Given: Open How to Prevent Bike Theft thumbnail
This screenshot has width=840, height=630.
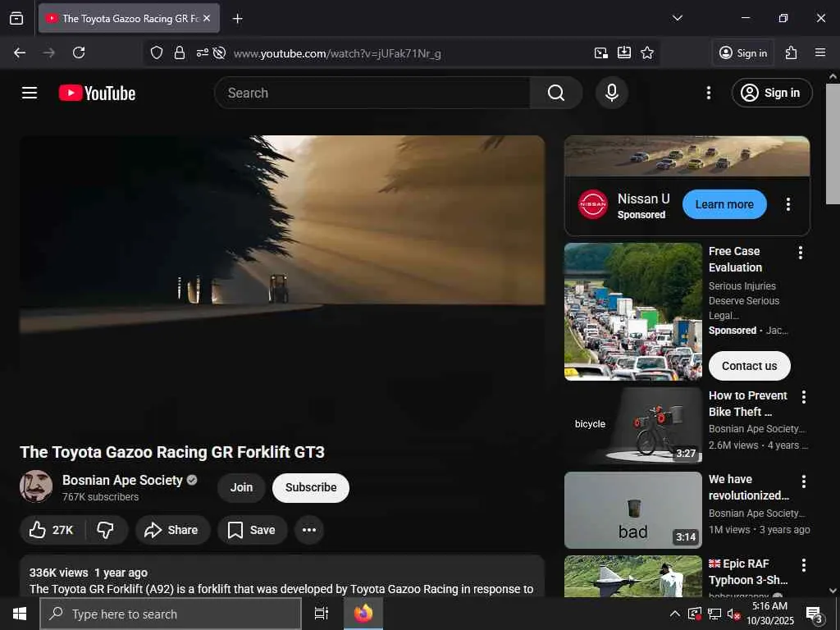Looking at the screenshot, I should [632, 426].
